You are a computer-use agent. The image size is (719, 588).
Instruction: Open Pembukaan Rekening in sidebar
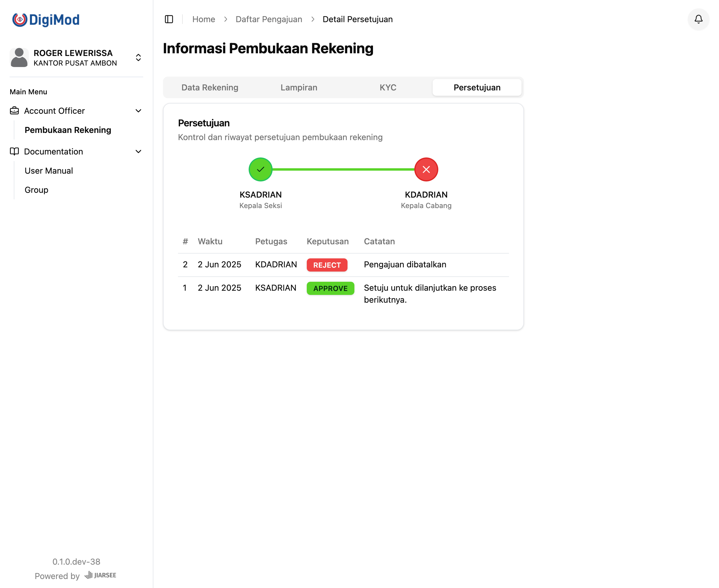68,130
